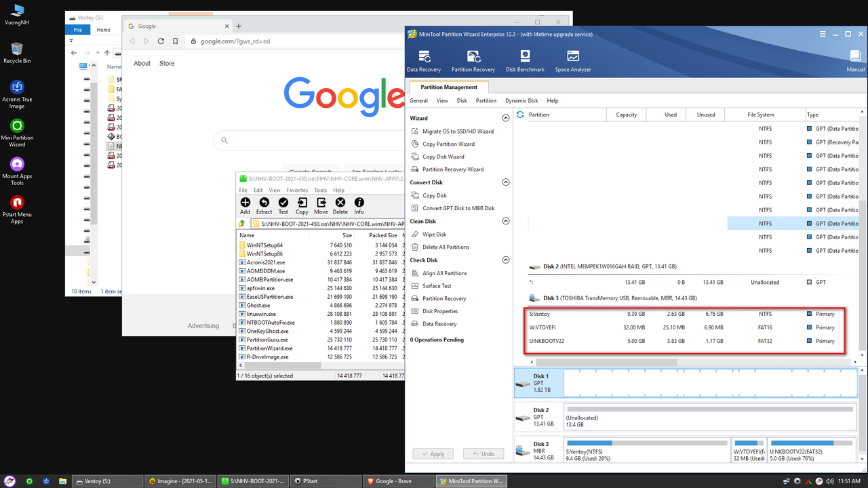Image resolution: width=868 pixels, height=488 pixels.
Task: Collapse the Check Disk section
Action: coord(505,260)
